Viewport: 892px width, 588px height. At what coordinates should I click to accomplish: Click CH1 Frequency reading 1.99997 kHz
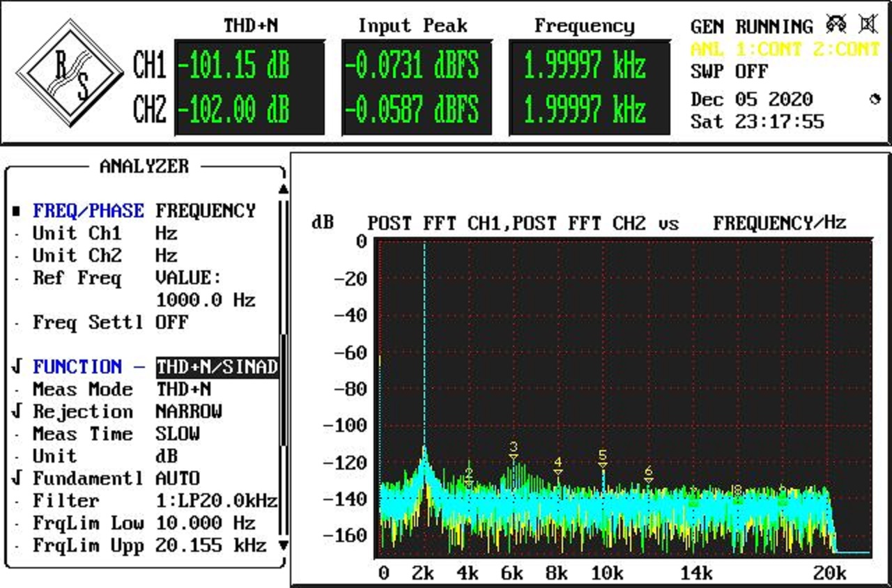tap(585, 66)
